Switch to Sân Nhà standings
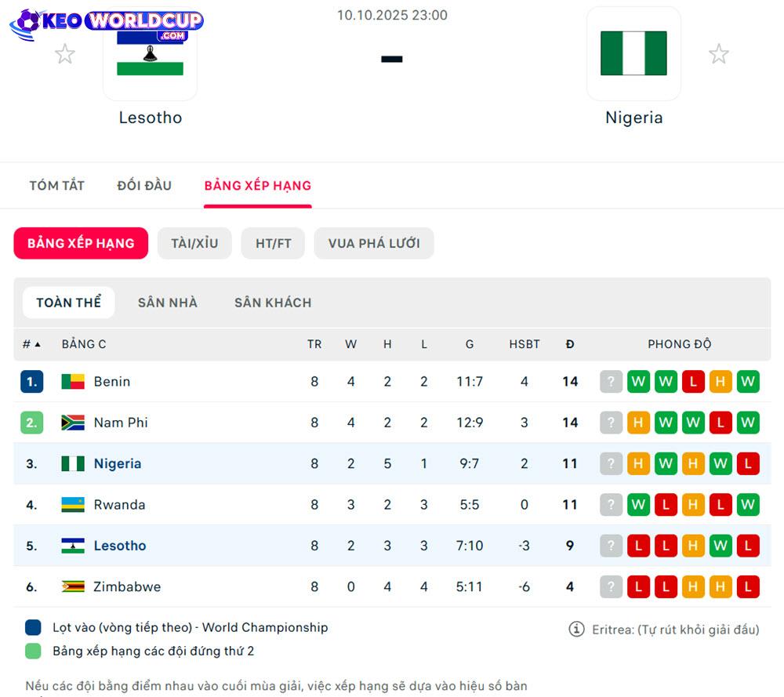The width and height of the screenshot is (784, 697). click(168, 303)
